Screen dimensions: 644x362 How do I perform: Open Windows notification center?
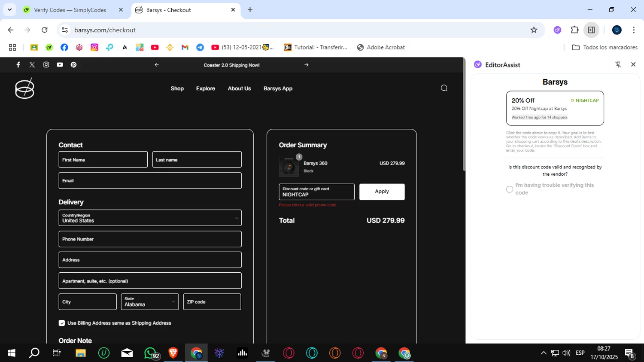(x=630, y=353)
